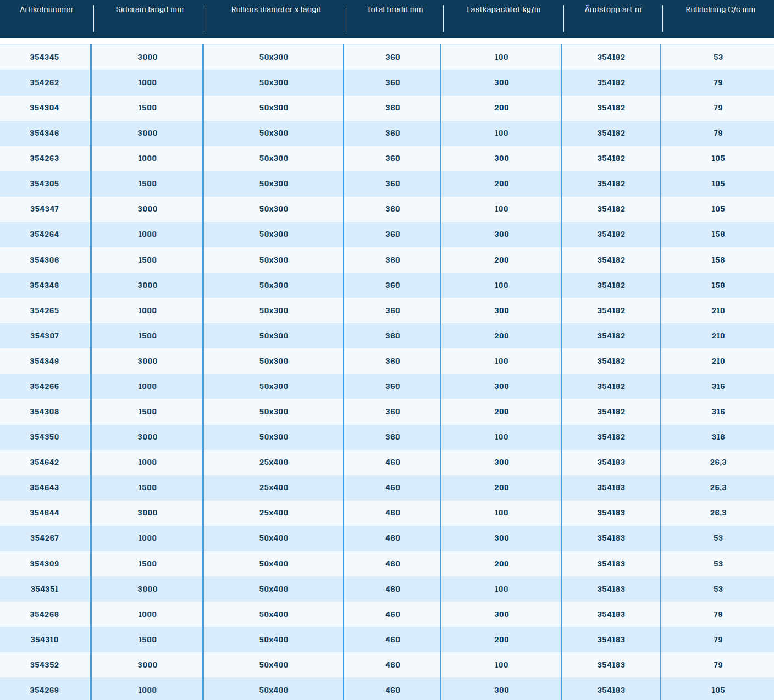774x700 pixels.
Task: Click roller pitch 26,3 in row 354642
Action: 718,462
